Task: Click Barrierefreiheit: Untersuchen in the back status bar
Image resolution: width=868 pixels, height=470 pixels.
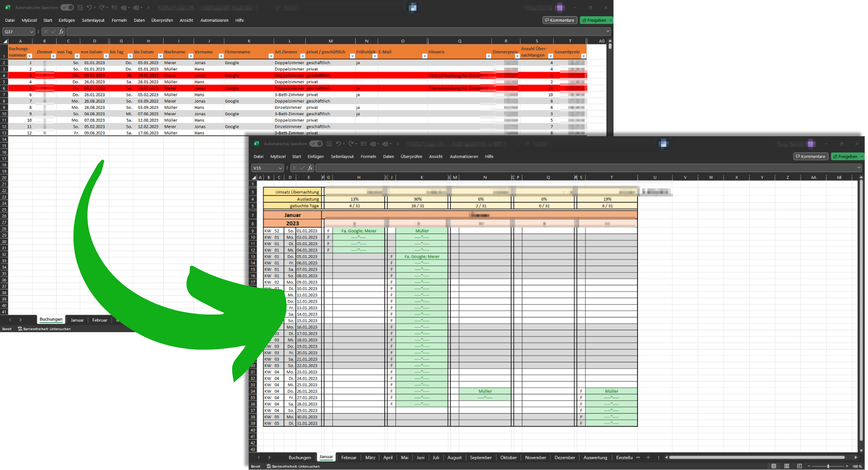Action: coord(44,329)
